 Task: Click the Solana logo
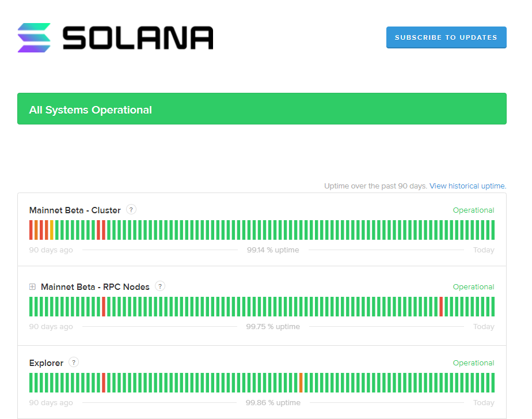(x=115, y=37)
